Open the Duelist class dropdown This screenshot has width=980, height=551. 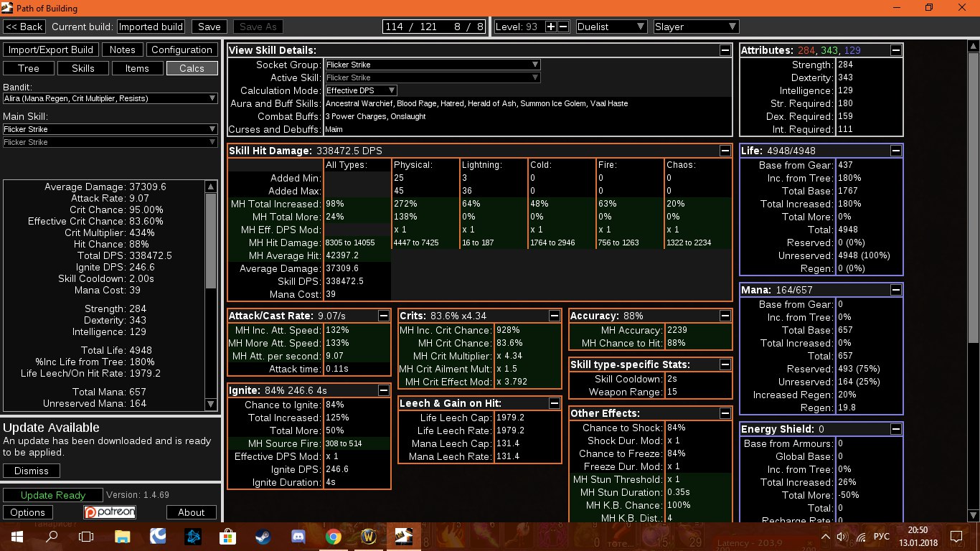click(611, 27)
